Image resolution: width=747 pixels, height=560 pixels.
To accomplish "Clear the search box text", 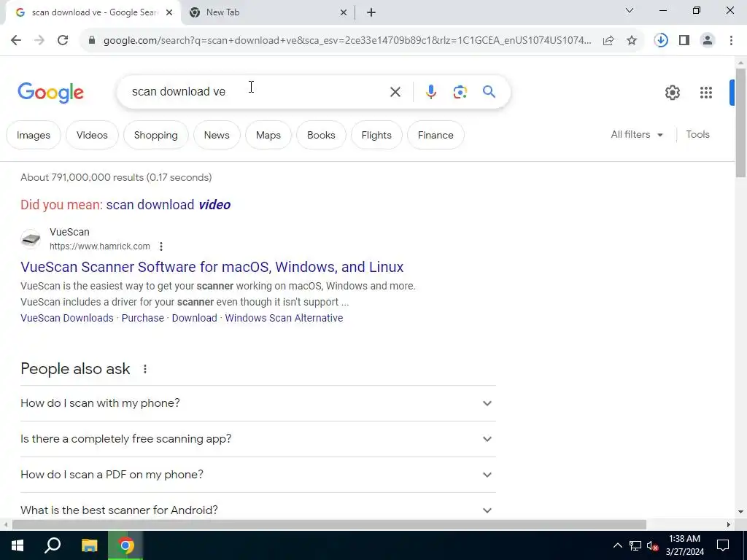I will point(395,91).
